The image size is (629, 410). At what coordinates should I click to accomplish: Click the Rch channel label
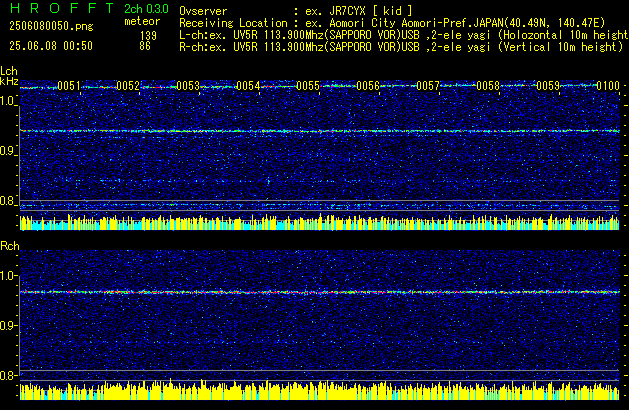10,246
